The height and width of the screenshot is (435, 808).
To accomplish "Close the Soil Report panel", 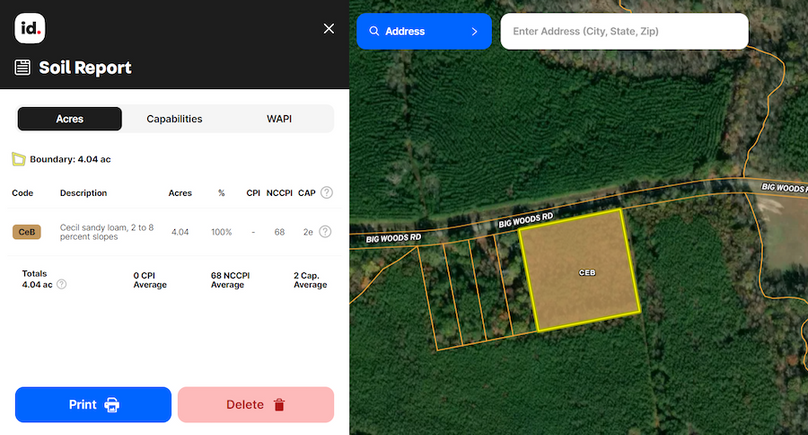I will [329, 29].
